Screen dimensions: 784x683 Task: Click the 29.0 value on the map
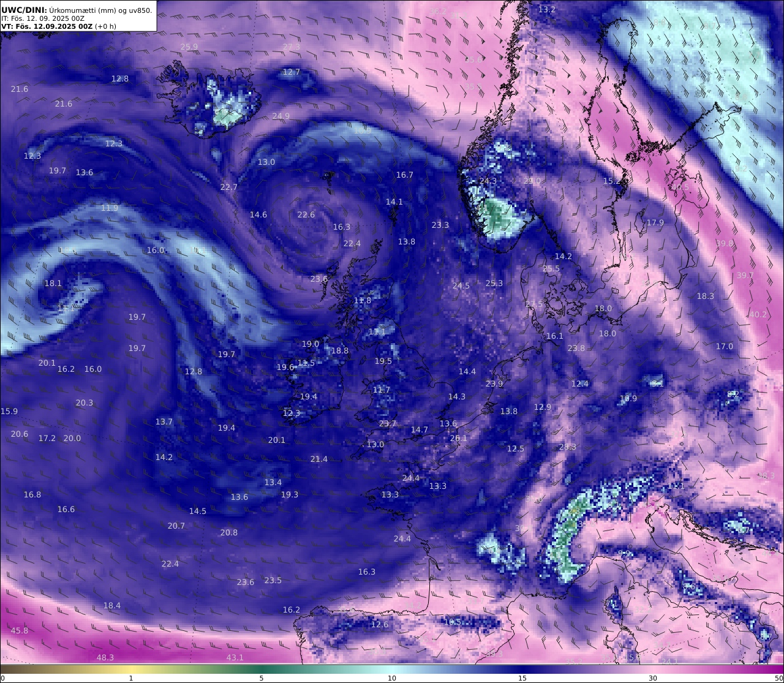pos(532,181)
